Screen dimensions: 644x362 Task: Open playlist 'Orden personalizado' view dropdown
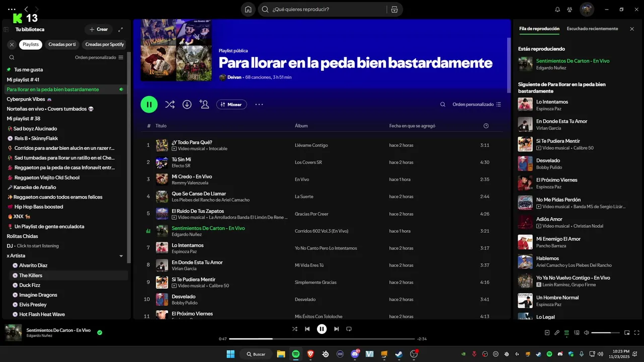[476, 105]
